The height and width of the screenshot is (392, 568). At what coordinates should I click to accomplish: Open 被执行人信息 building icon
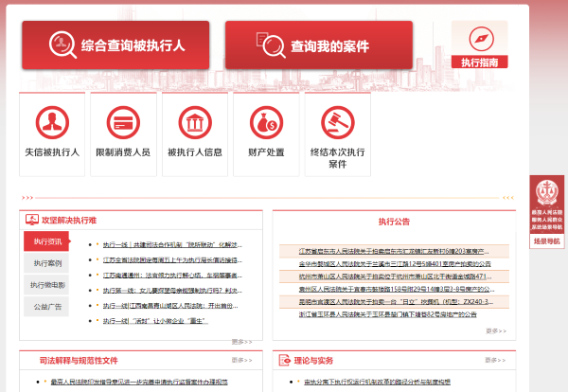[x=195, y=122]
